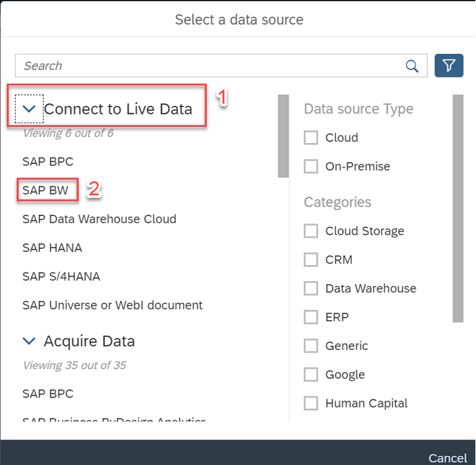The height and width of the screenshot is (465, 476).
Task: Select SAP HANA data source
Action: [52, 248]
